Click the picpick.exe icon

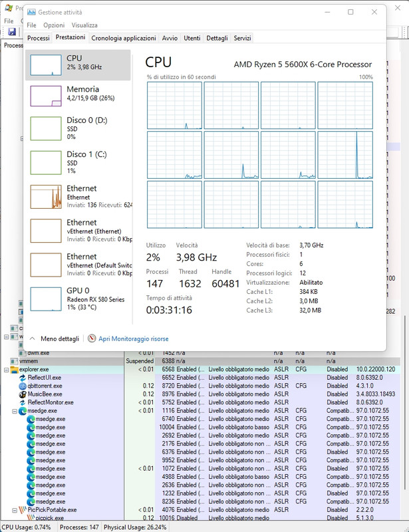[x=31, y=518]
